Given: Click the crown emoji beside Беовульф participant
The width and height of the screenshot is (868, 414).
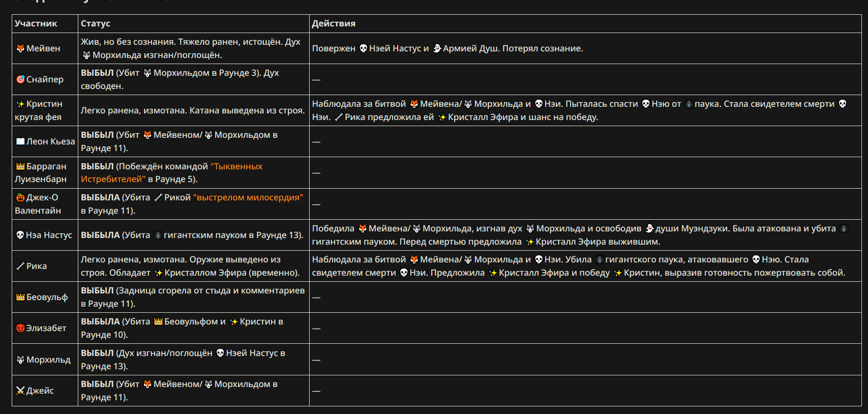Looking at the screenshot, I should click(20, 297).
